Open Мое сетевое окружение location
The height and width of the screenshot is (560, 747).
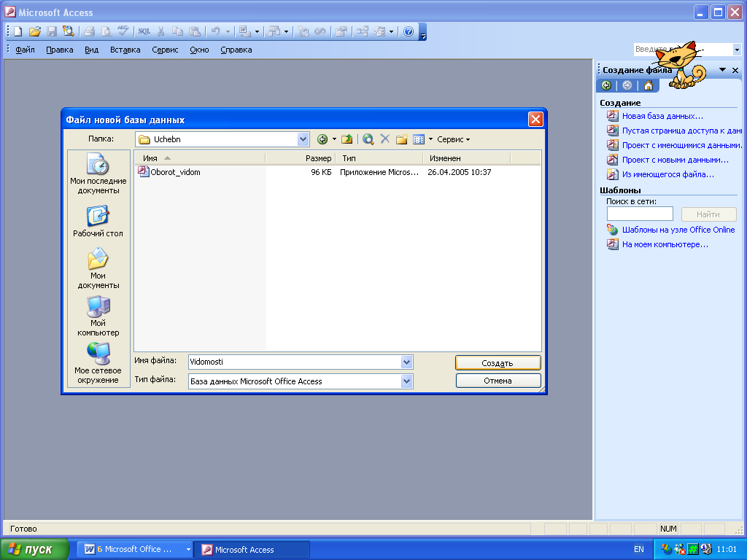point(98,363)
